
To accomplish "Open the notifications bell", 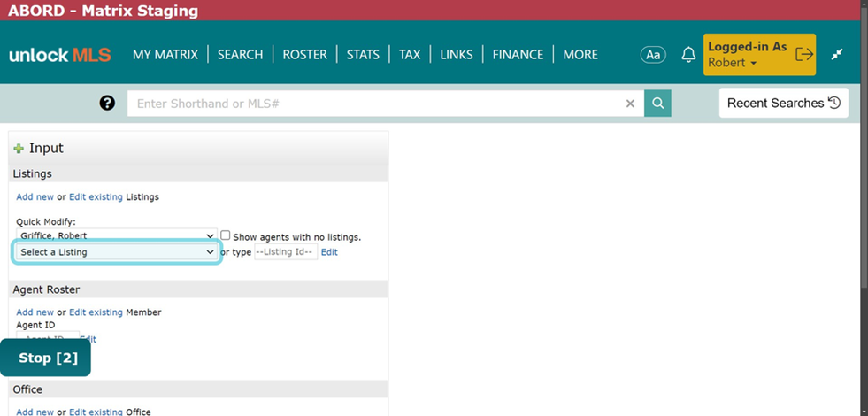I will tap(688, 54).
